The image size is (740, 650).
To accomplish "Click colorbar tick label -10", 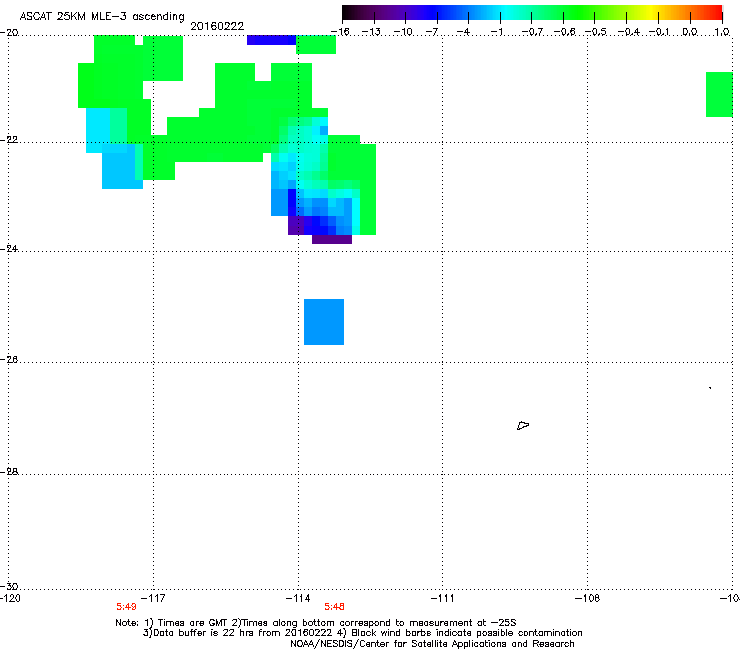I will coord(403,32).
